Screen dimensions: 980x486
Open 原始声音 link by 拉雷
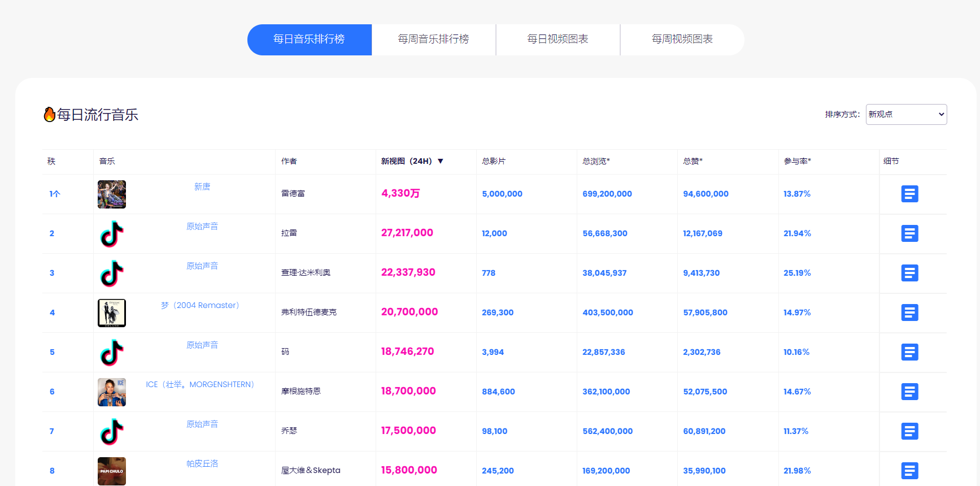202,226
